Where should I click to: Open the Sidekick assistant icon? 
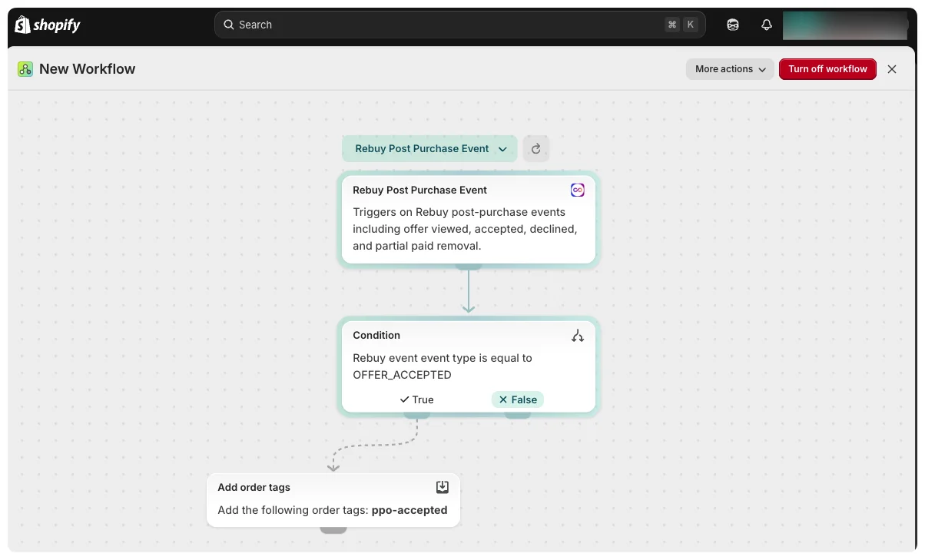click(x=733, y=25)
